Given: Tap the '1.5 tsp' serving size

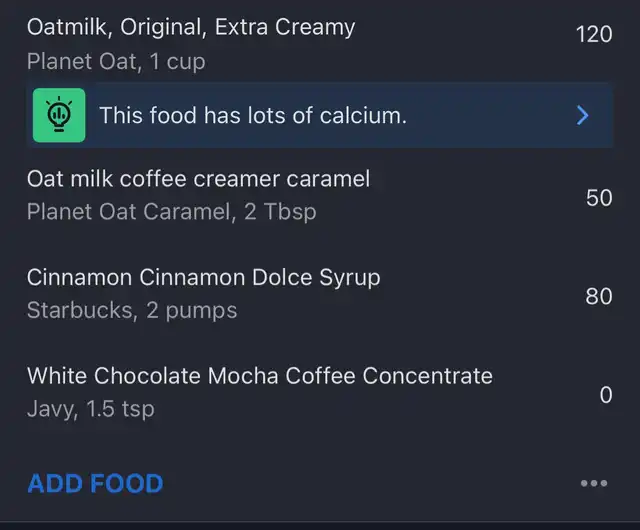Looking at the screenshot, I should tap(120, 409).
